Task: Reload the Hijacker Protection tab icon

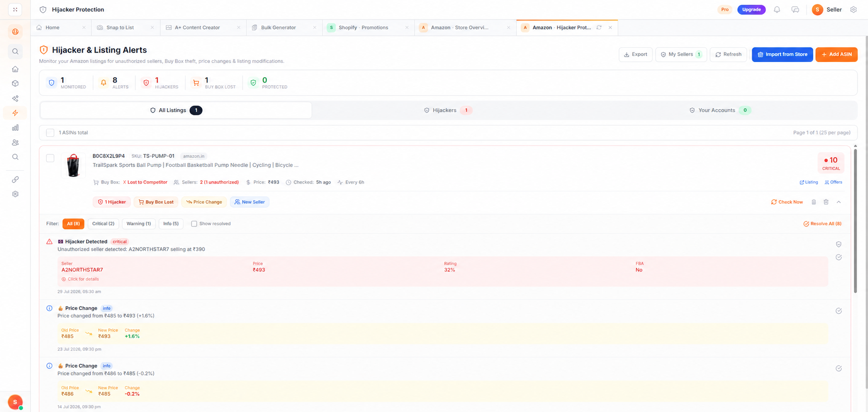Action: [x=599, y=28]
